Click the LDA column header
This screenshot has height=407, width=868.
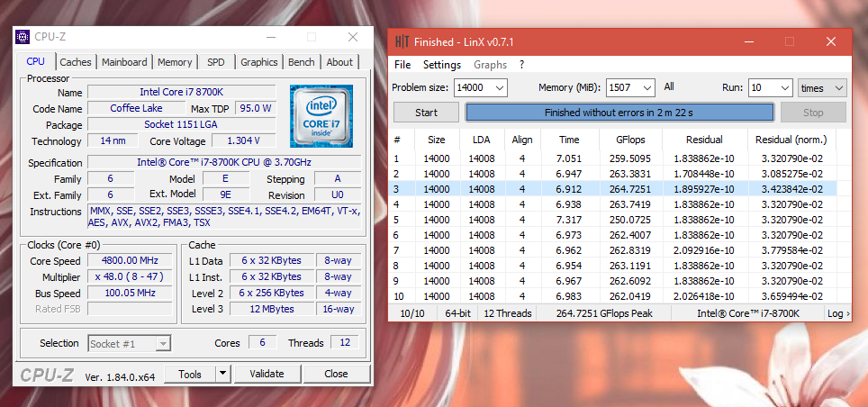pyautogui.click(x=482, y=140)
